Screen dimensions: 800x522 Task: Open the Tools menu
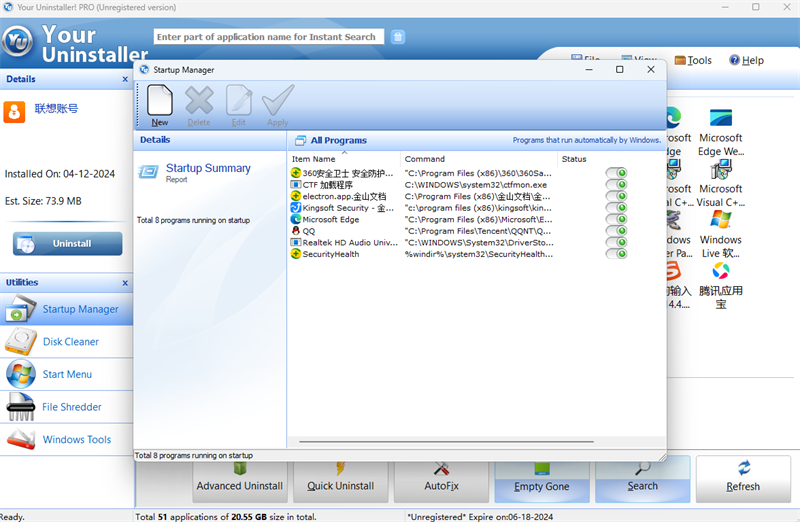tap(693, 60)
